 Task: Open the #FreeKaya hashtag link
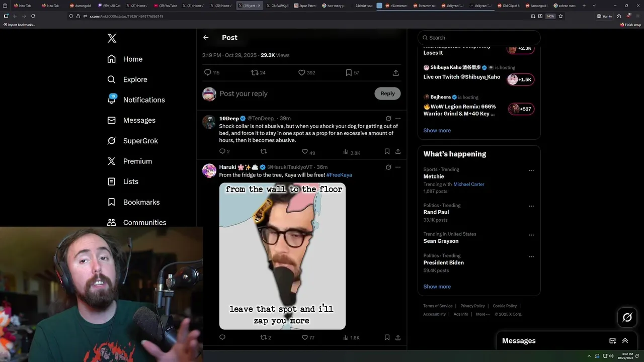(339, 175)
